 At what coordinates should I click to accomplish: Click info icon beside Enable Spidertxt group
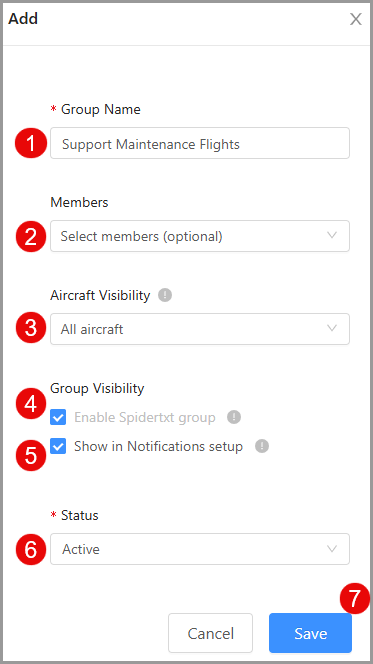(234, 417)
